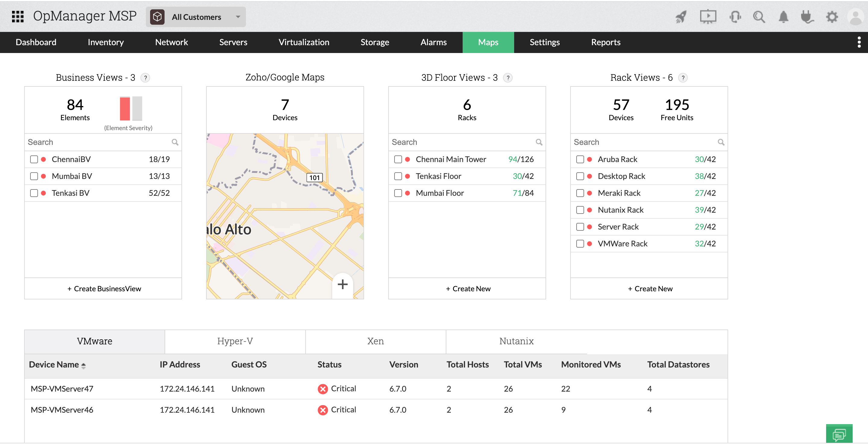Check the Desktop Rack checkbox
The height and width of the screenshot is (444, 868).
tap(580, 176)
